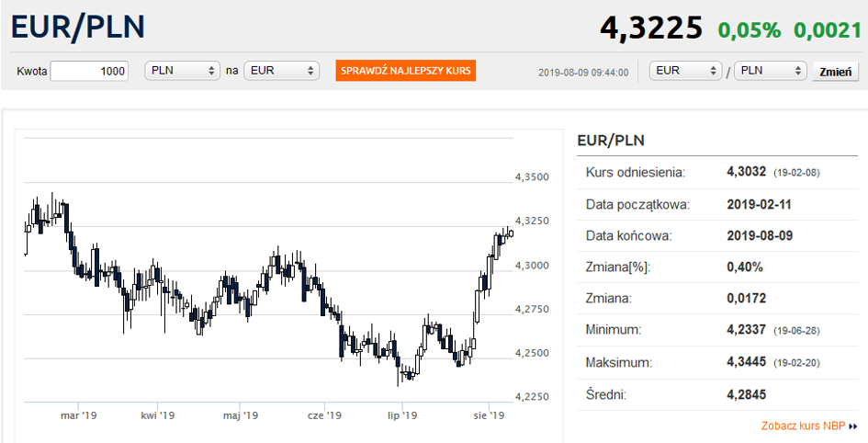The width and height of the screenshot is (868, 443).
Task: Click the mar '19 axis label
Action: 78,415
